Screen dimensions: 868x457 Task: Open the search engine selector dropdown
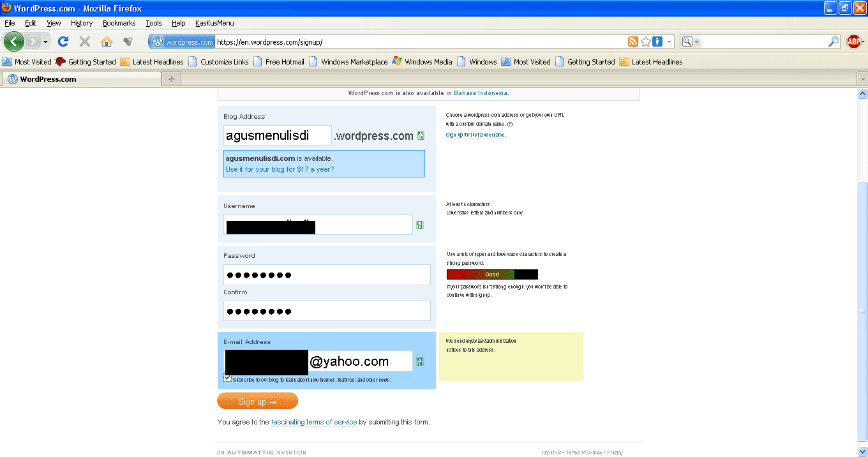click(x=690, y=41)
